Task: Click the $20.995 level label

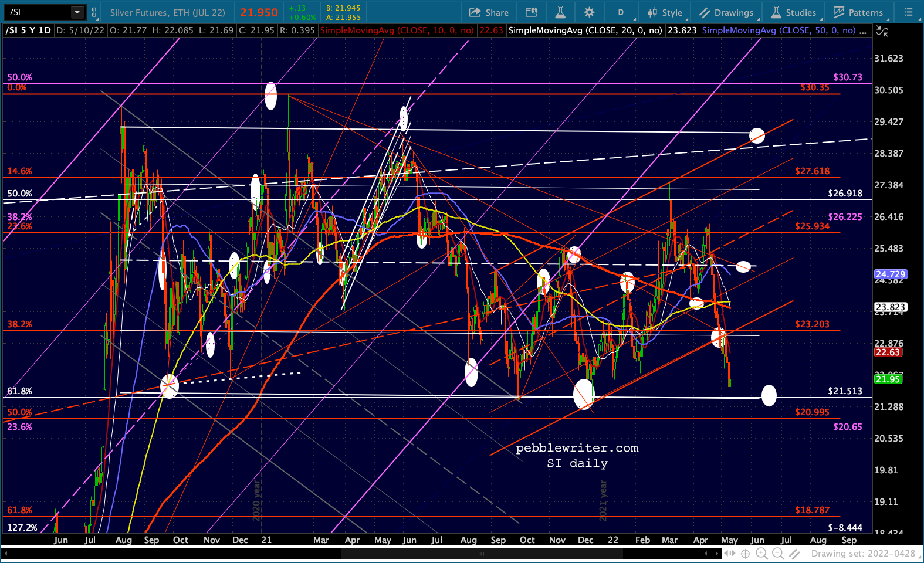Action: [813, 412]
